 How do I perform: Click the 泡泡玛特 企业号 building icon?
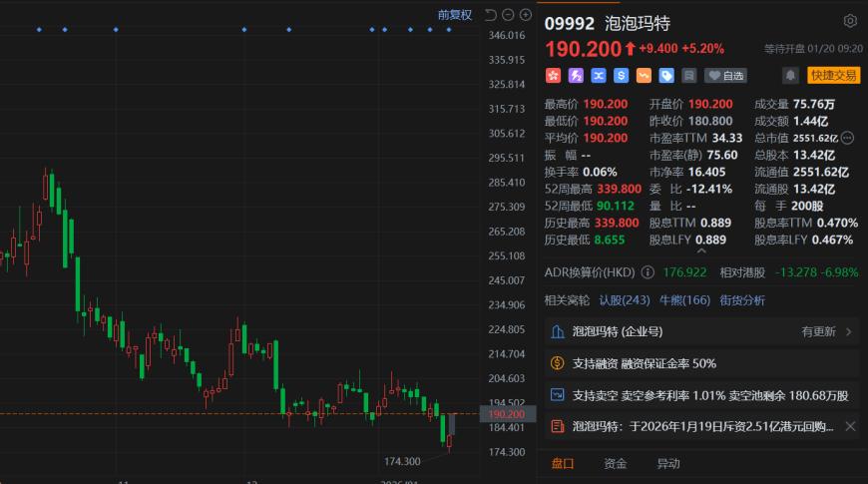[x=558, y=331]
